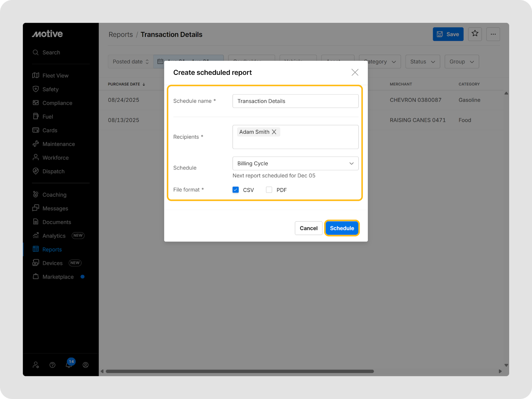Click the help question mark icon

click(53, 365)
